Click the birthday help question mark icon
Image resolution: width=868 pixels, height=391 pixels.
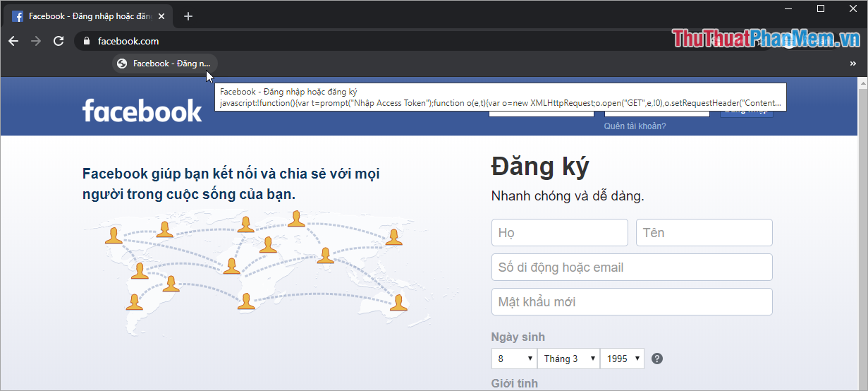657,359
